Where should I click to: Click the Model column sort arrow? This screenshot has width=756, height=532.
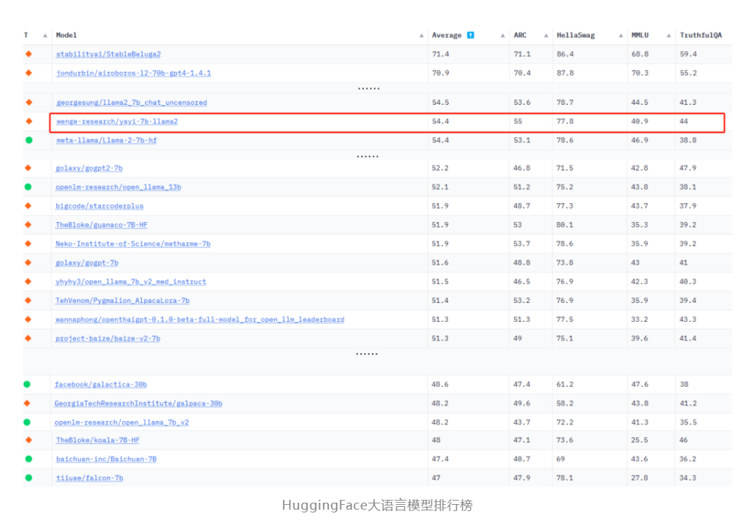(421, 36)
